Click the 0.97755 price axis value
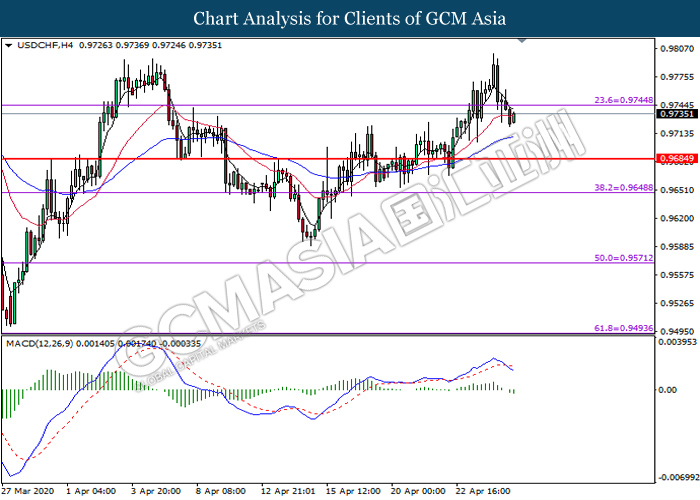700x500 pixels. 677,77
